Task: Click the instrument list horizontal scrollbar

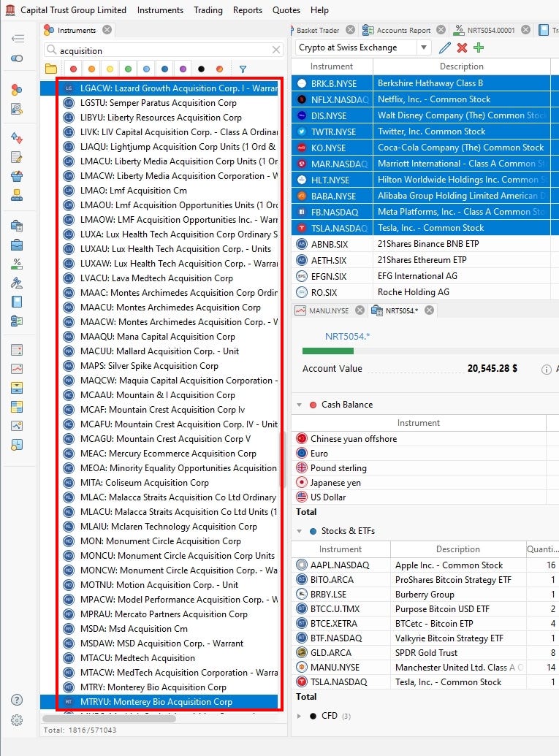Action: point(110,719)
